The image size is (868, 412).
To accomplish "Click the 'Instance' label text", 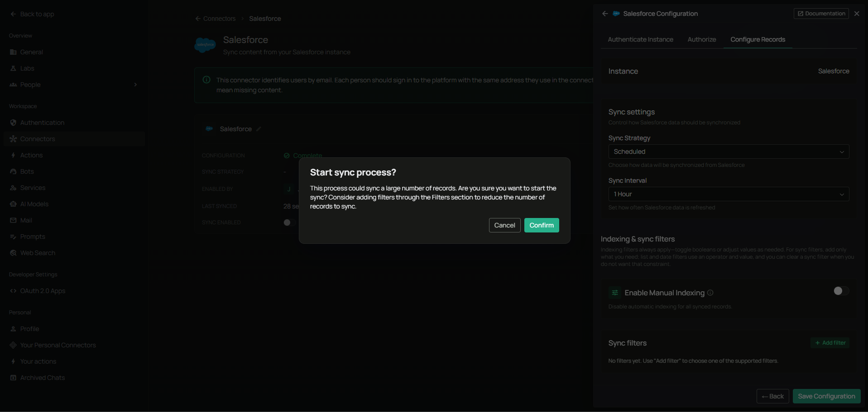I will 623,71.
